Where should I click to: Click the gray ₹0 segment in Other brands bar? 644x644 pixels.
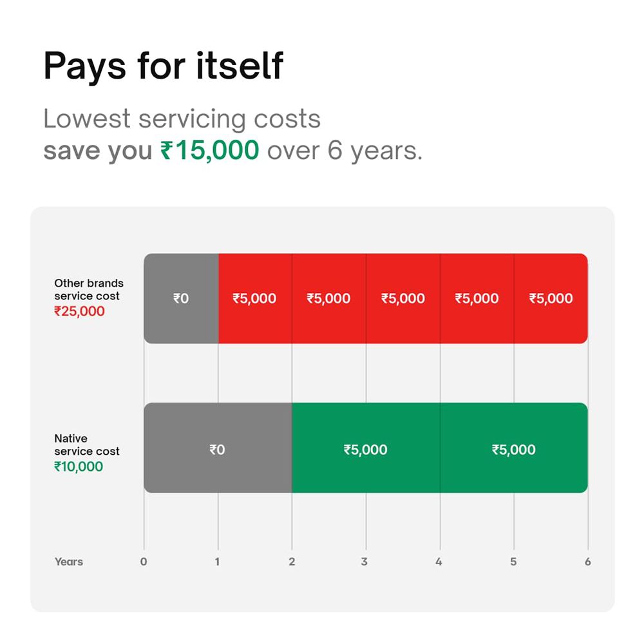[181, 298]
